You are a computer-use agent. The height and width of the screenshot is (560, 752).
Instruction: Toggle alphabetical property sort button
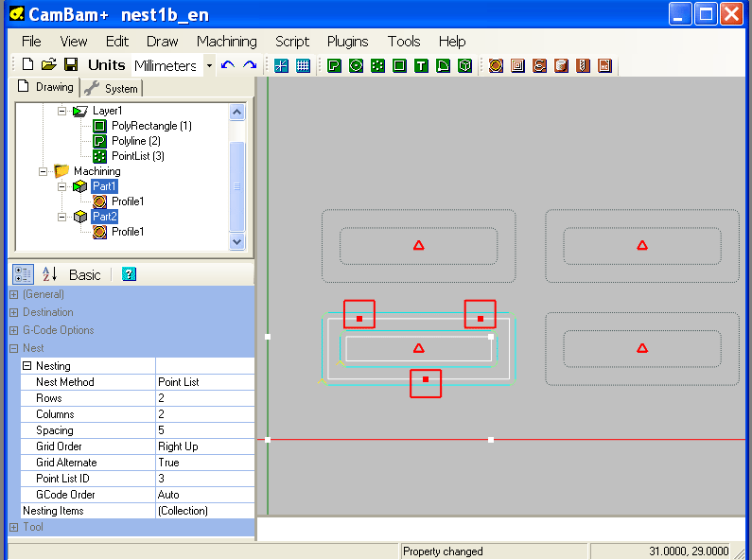(x=50, y=274)
